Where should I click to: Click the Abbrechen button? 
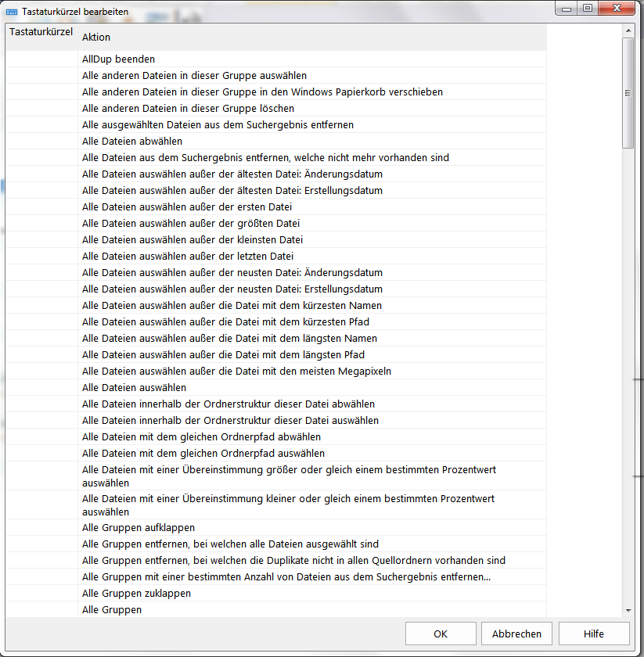pyautogui.click(x=516, y=634)
